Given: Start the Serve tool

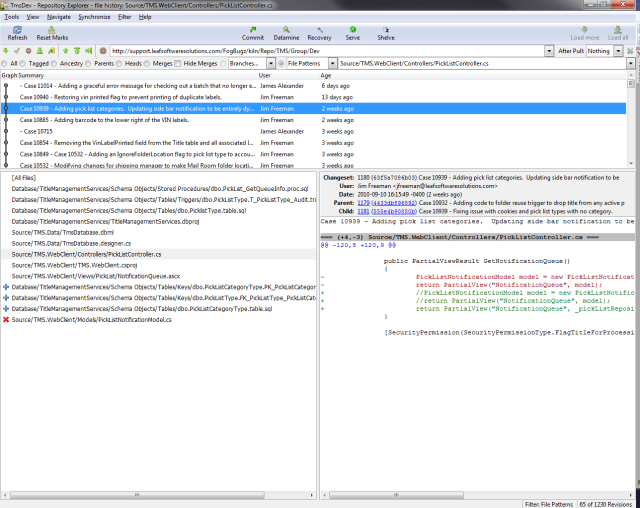Looking at the screenshot, I should (353, 33).
